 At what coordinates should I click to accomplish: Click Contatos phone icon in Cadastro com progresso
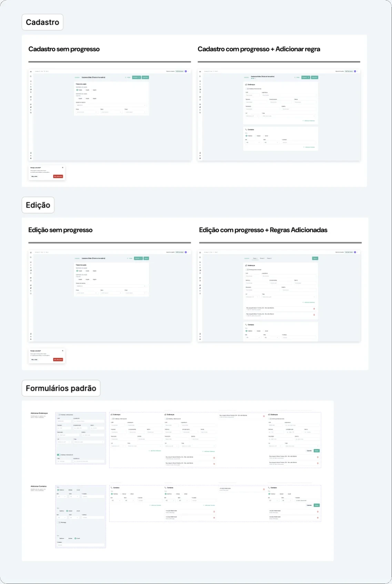246,130
